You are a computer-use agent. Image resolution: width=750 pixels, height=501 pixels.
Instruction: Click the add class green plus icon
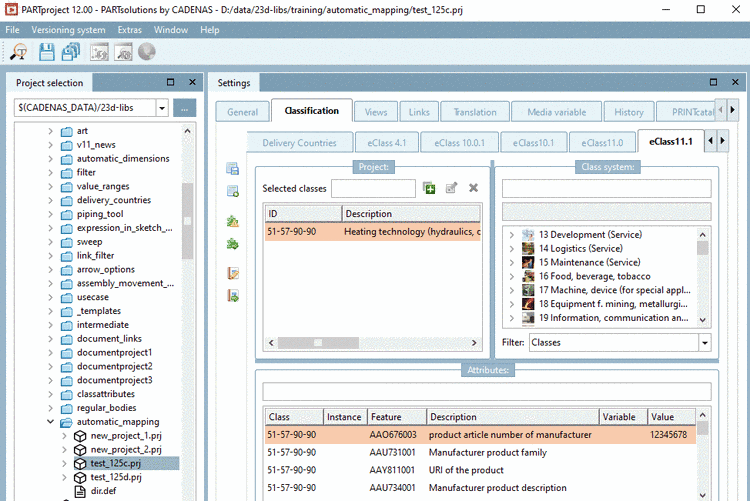[x=429, y=188]
